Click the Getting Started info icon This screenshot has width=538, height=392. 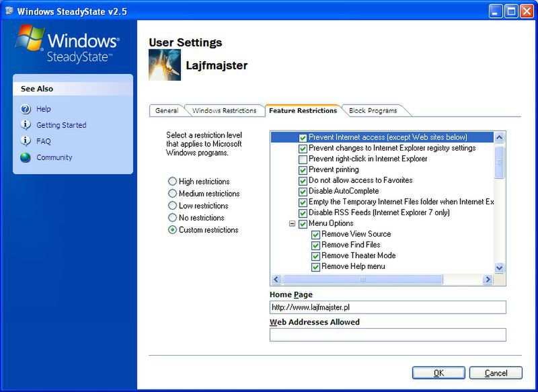tap(26, 125)
